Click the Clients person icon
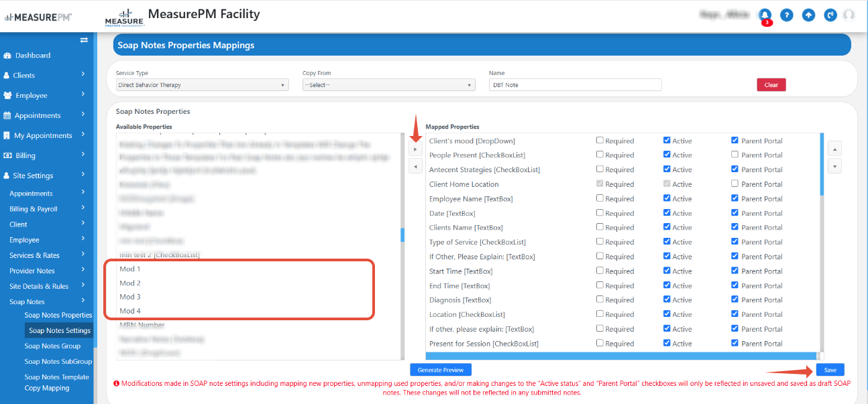Viewport: 868px width, 404px height. coord(7,76)
